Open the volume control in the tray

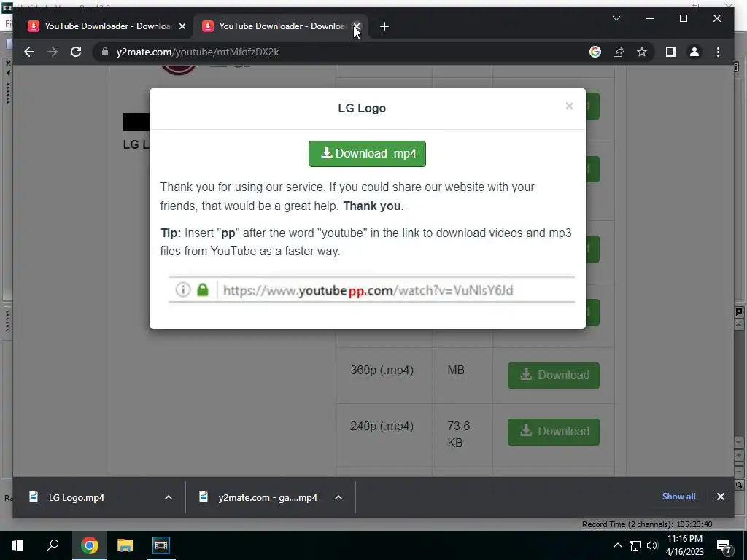click(x=652, y=545)
